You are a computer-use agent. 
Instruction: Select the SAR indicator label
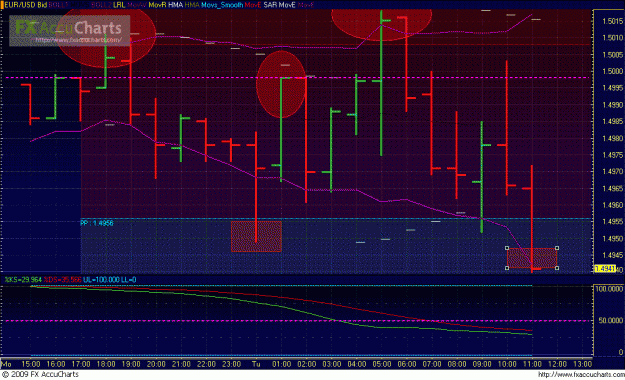tap(270, 5)
